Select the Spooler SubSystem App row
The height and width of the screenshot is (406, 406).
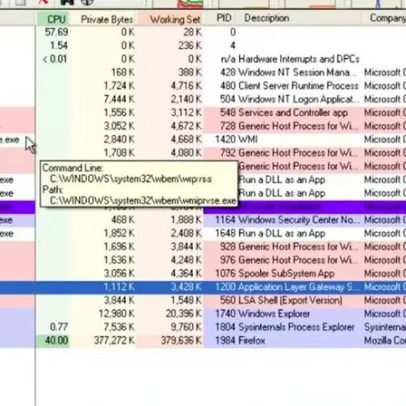[203, 273]
